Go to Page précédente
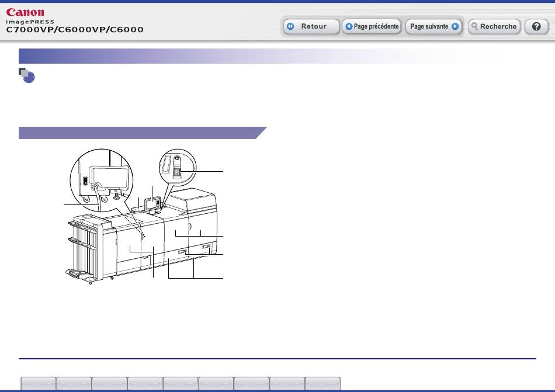Viewport: 555px width, 392px height. [x=372, y=26]
